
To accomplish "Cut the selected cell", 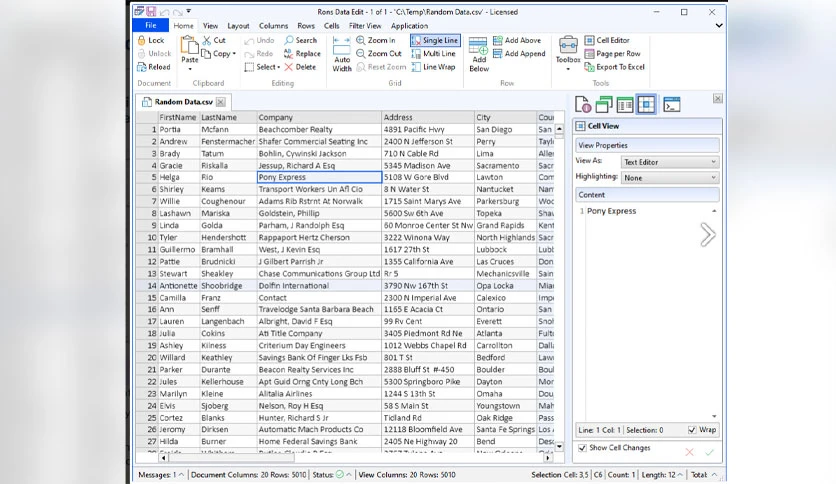I will pyautogui.click(x=214, y=40).
